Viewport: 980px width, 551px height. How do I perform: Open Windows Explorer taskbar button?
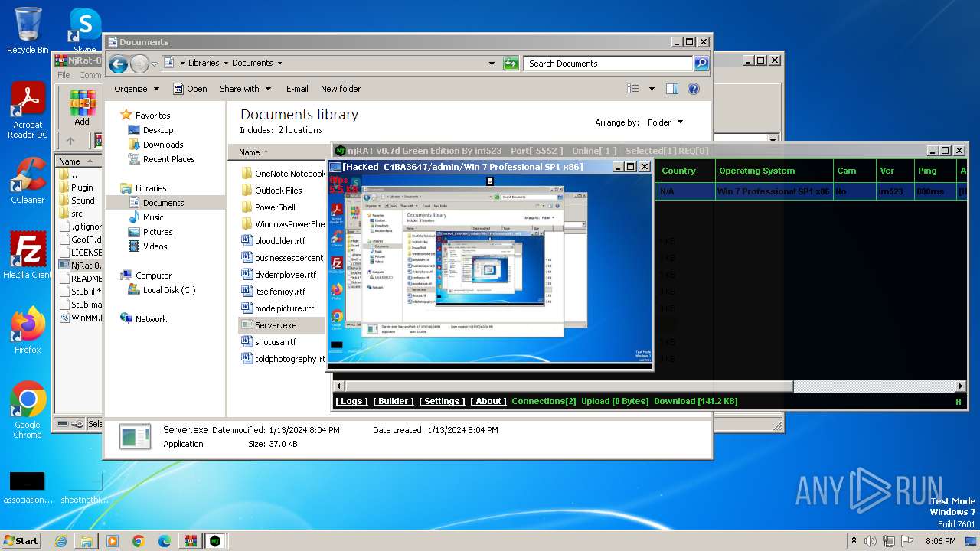tap(87, 541)
